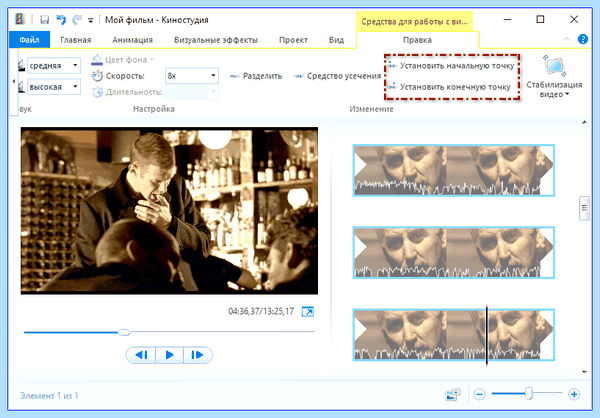Select the first storyboard clip strip
Viewport: 600px width, 418px height.
pyautogui.click(x=453, y=170)
